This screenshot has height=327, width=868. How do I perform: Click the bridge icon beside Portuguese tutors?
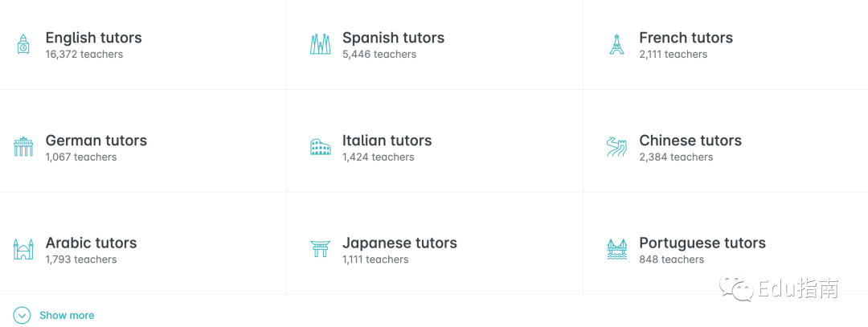pyautogui.click(x=616, y=249)
